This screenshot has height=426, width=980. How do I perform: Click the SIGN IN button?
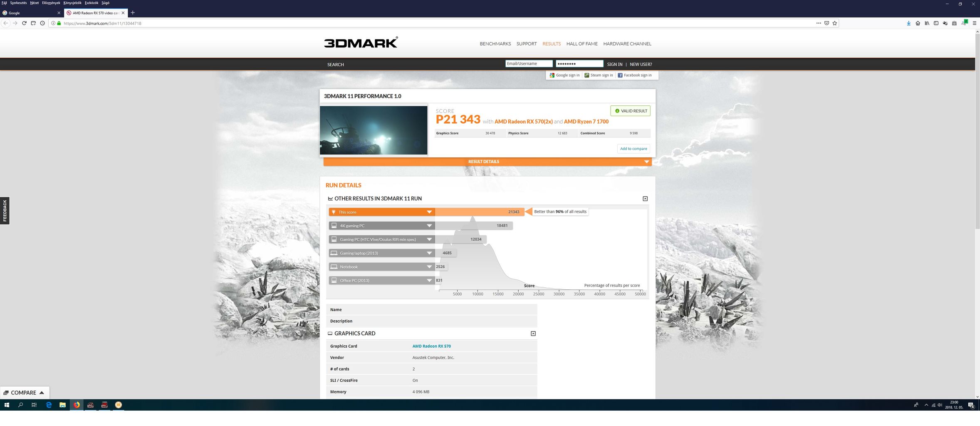click(x=614, y=64)
